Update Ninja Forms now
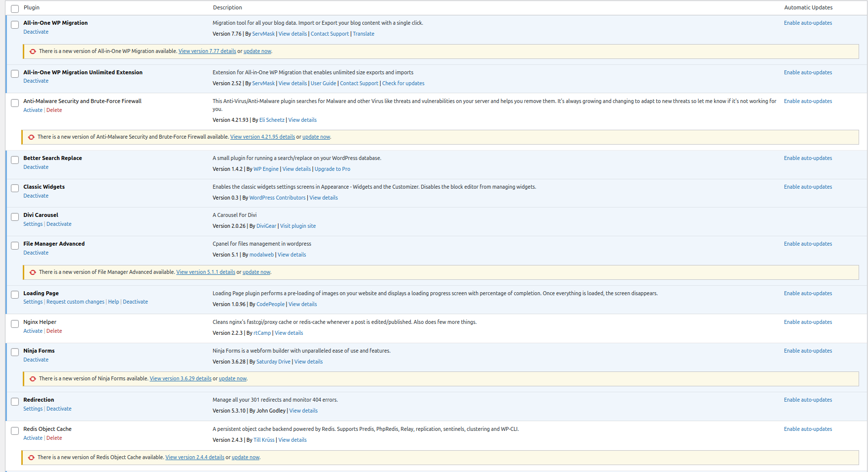 click(233, 378)
